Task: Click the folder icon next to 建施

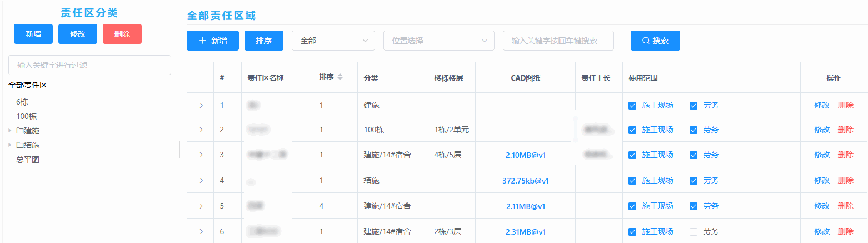Action: point(19,131)
